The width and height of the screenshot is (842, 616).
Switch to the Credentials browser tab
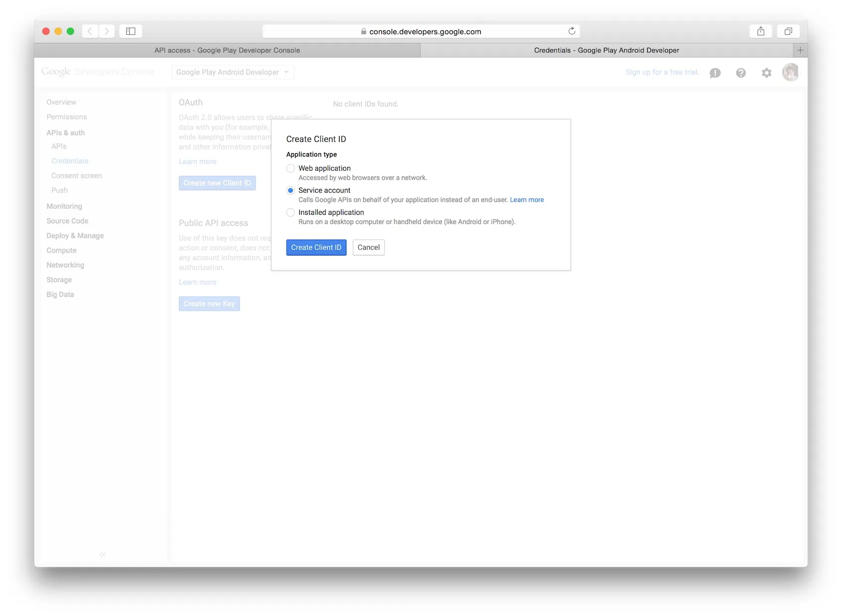(606, 50)
